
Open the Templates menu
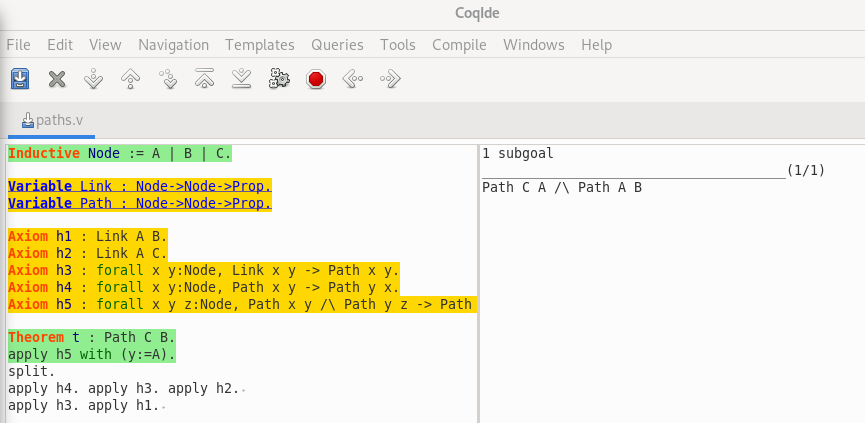click(x=260, y=45)
